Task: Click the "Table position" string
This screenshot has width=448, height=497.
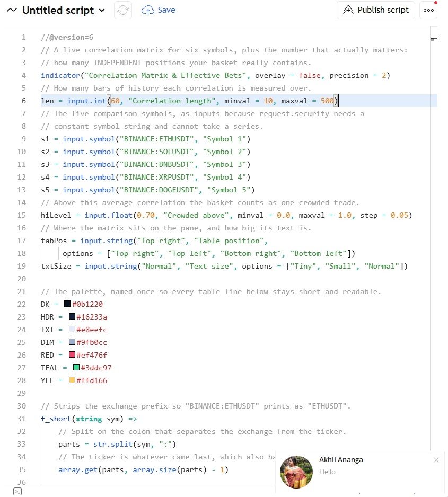Action: tap(229, 241)
